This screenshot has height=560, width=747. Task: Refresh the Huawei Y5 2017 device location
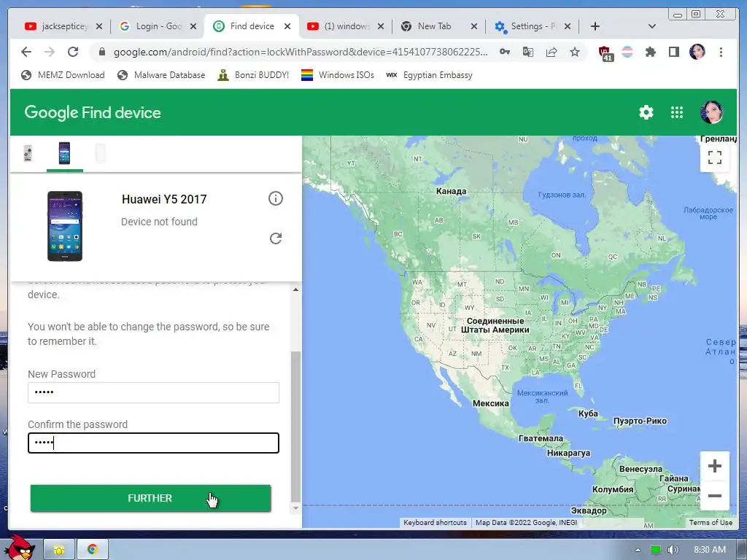tap(275, 238)
